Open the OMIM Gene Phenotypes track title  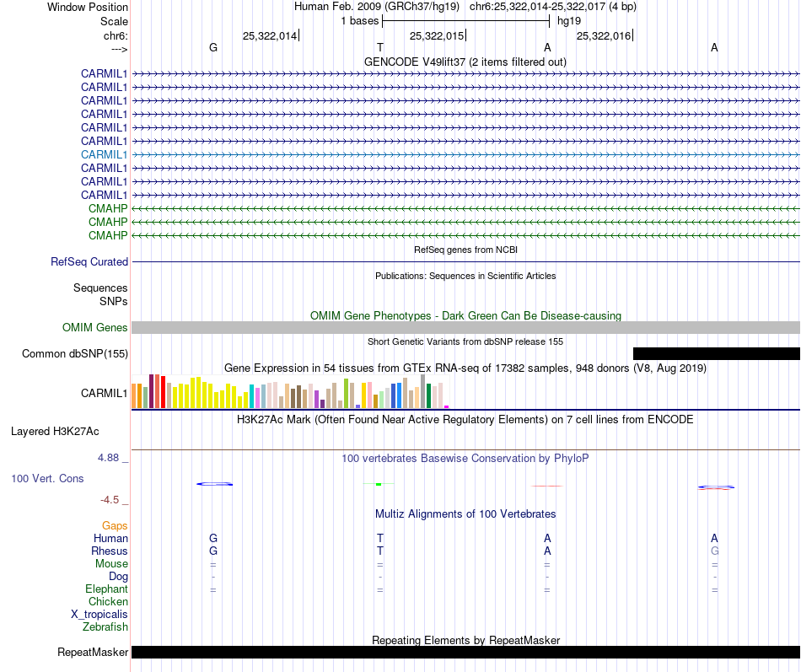click(x=465, y=316)
